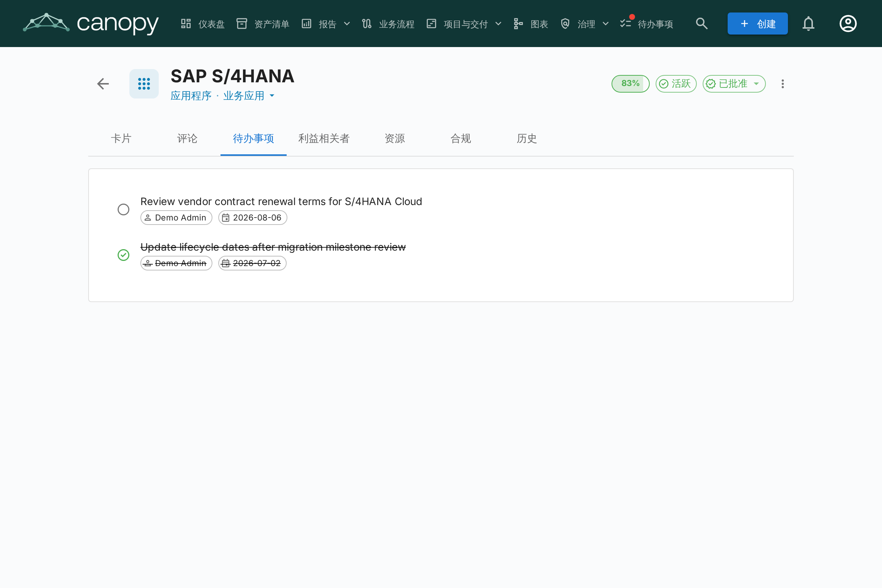Click the calendar icon on the 2026-08-06 chip
The image size is (882, 588).
click(225, 218)
